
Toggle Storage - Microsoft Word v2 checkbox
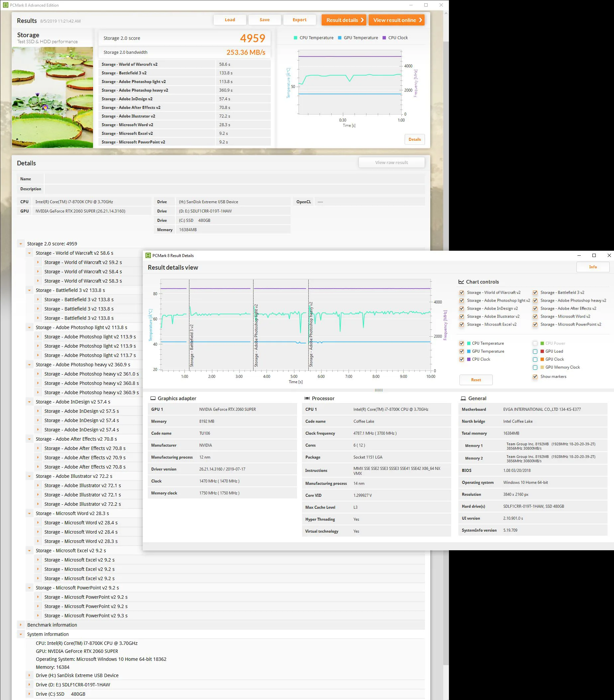click(x=535, y=316)
